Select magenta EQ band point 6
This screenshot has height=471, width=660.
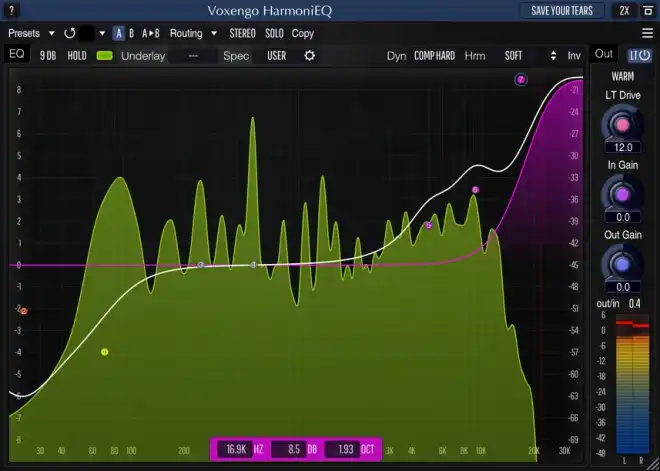coord(475,190)
